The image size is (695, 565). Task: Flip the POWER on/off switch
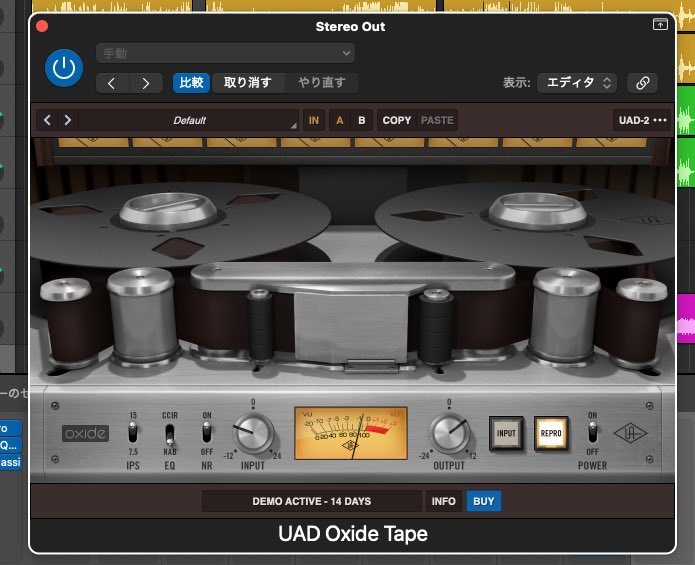(592, 433)
